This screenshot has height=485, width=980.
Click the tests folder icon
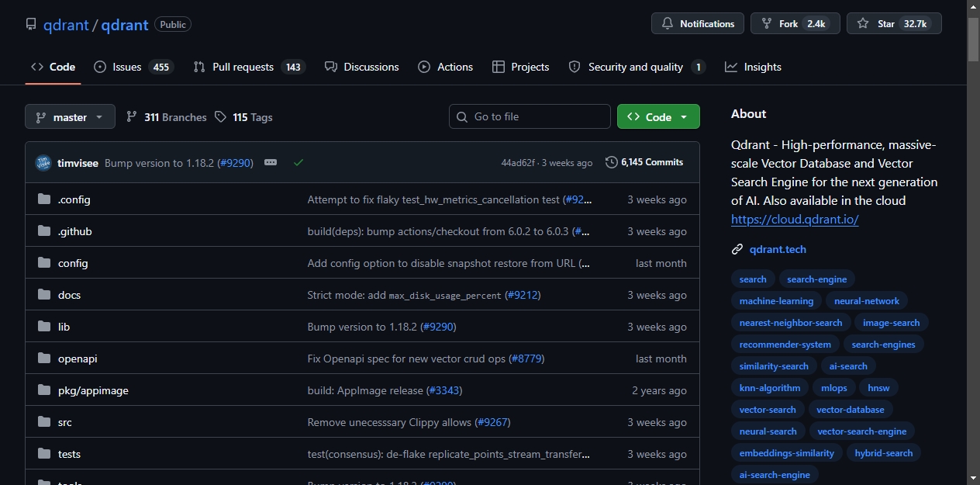coord(44,454)
